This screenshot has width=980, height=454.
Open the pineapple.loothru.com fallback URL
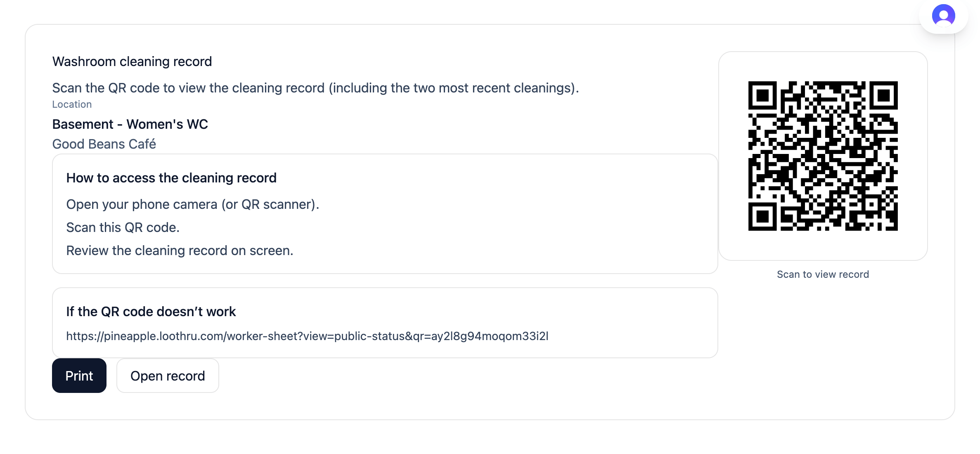(307, 336)
